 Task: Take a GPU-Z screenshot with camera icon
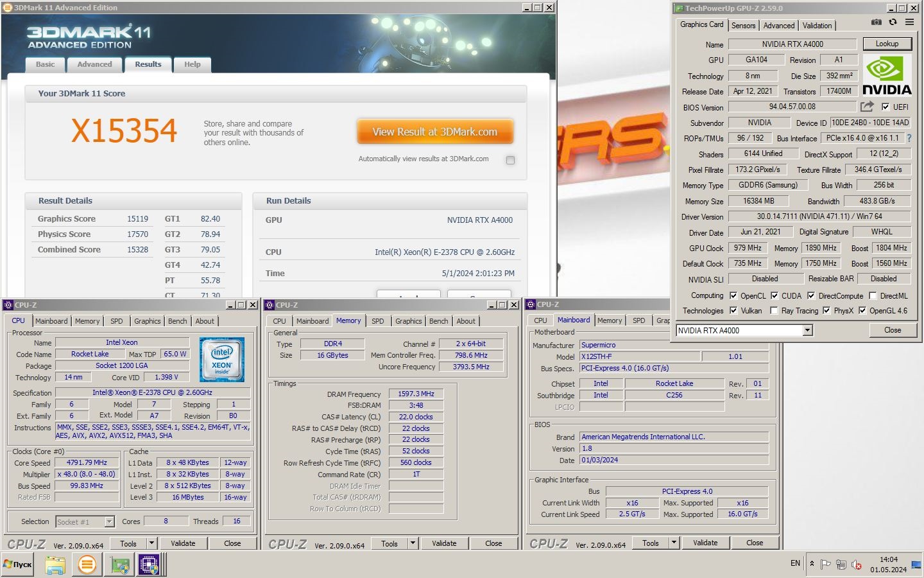877,22
